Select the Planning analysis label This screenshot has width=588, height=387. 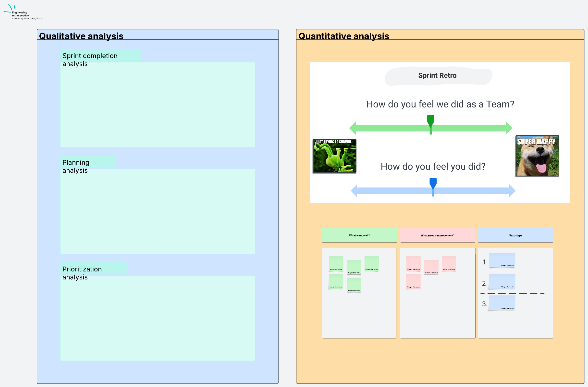pyautogui.click(x=76, y=162)
